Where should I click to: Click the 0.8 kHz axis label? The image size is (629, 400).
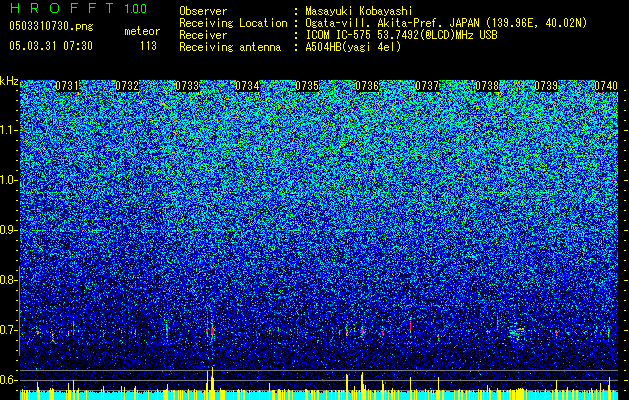point(8,280)
